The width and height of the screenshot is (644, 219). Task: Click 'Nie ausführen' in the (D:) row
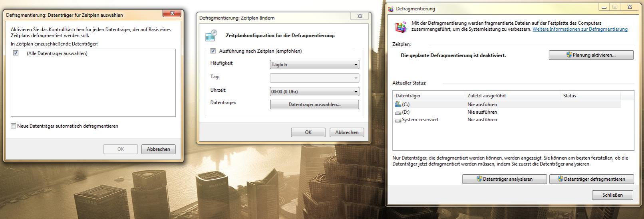[482, 112]
